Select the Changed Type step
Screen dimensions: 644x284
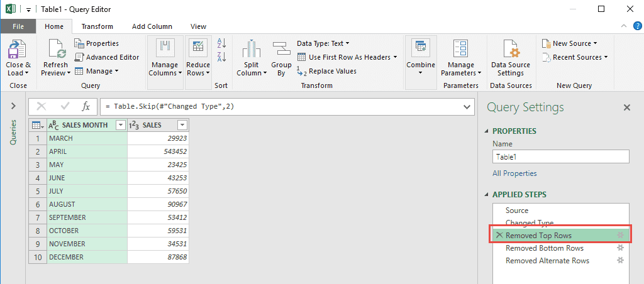560,222
